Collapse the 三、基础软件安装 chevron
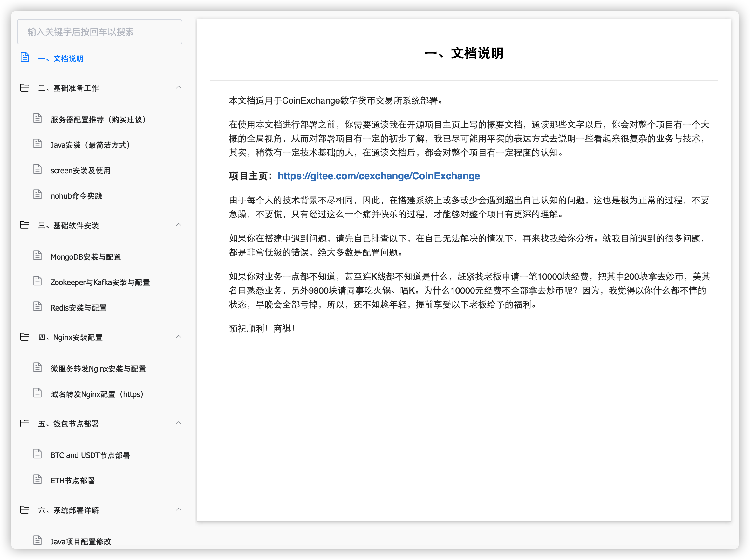 coord(179,225)
